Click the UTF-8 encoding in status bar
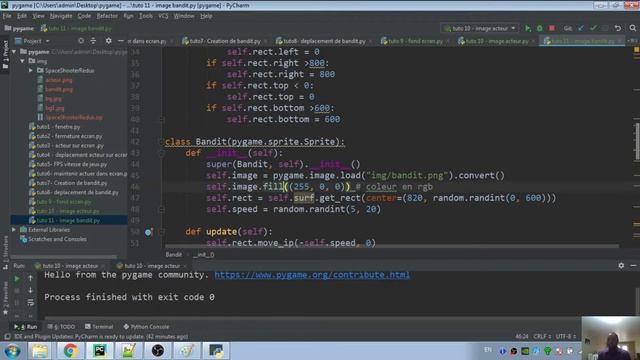This screenshot has width=640, height=360. tap(566, 337)
